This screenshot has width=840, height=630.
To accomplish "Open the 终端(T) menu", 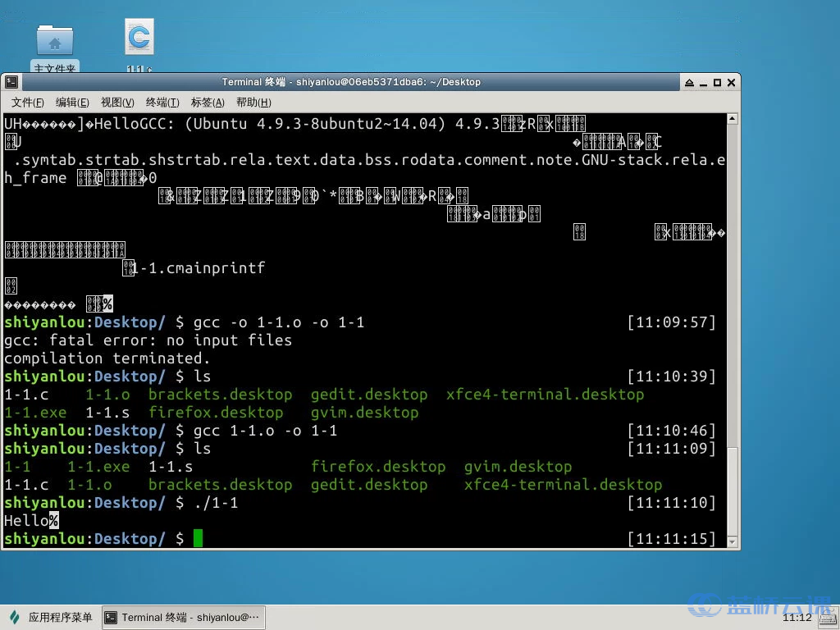I will (x=162, y=103).
